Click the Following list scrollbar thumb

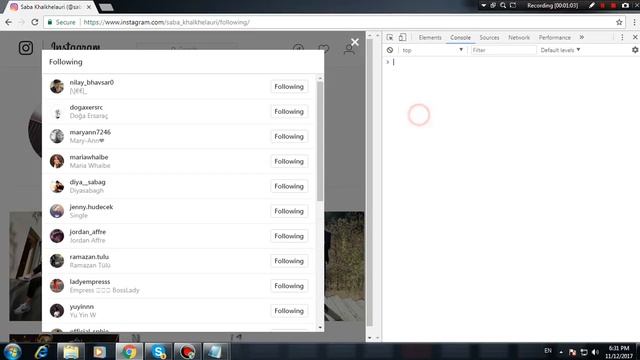(320, 141)
